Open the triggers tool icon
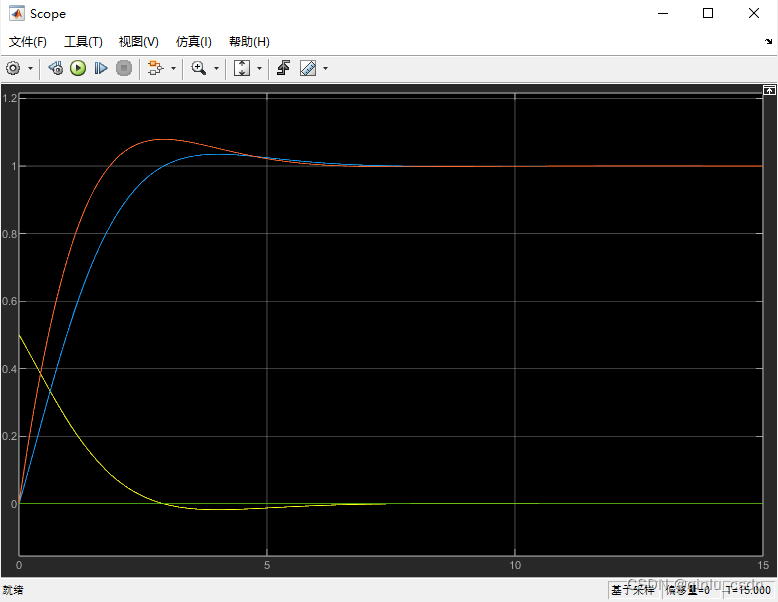The image size is (778, 602). pos(284,68)
